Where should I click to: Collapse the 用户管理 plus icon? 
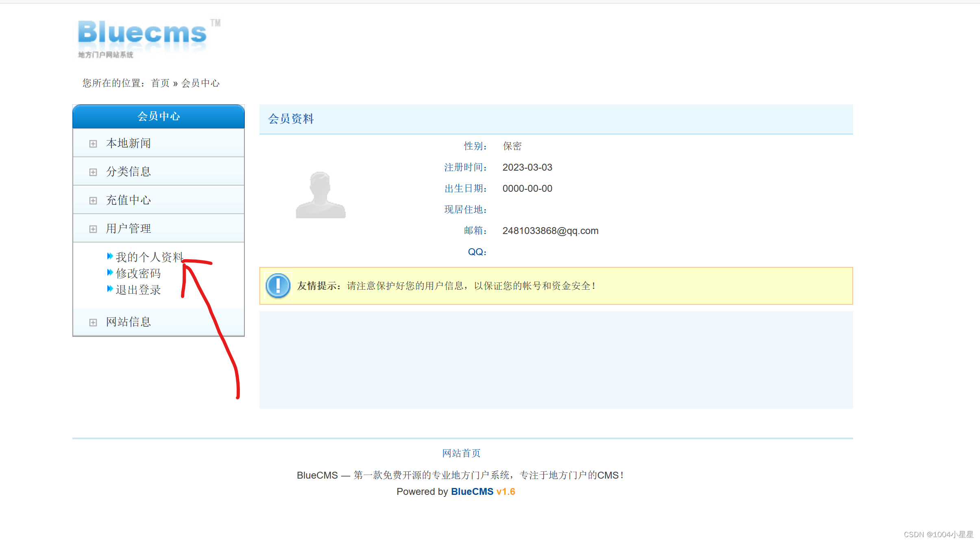(x=93, y=229)
